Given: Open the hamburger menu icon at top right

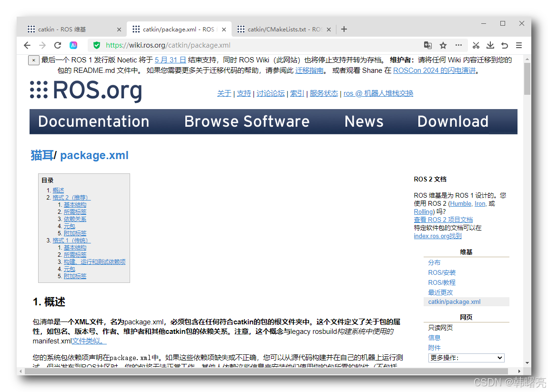Looking at the screenshot, I should click(519, 45).
